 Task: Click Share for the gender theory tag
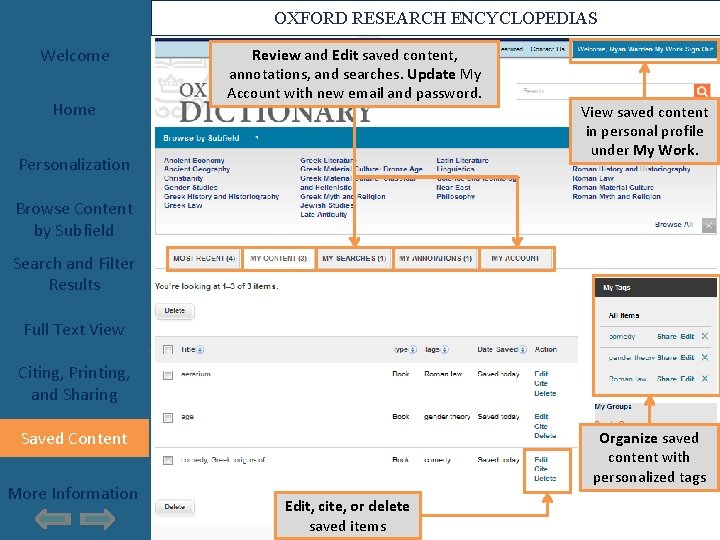pyautogui.click(x=667, y=358)
